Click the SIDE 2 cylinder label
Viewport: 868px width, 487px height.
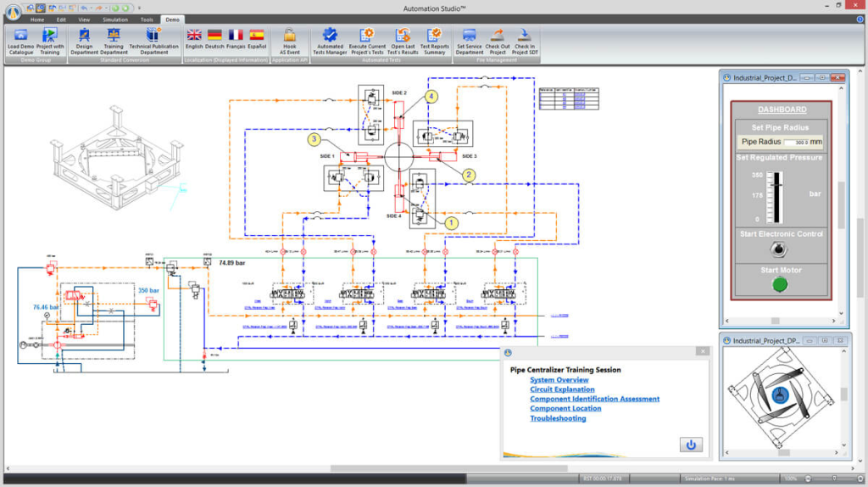coord(399,93)
